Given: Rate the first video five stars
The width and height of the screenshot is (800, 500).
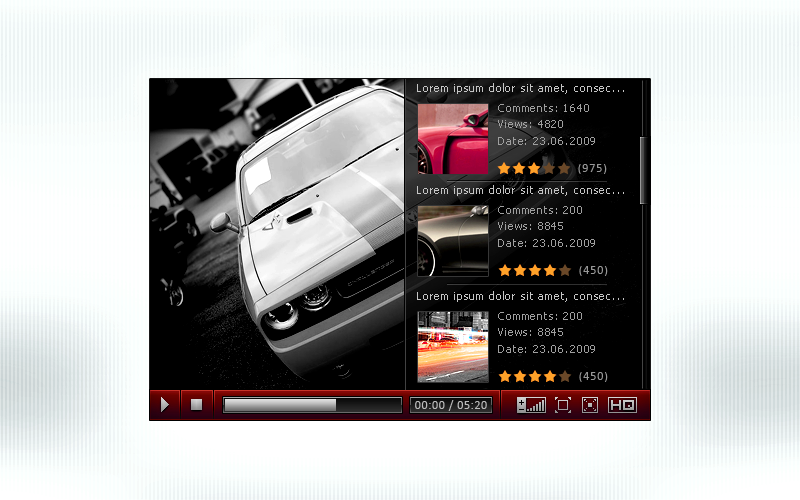Looking at the screenshot, I should tap(565, 168).
